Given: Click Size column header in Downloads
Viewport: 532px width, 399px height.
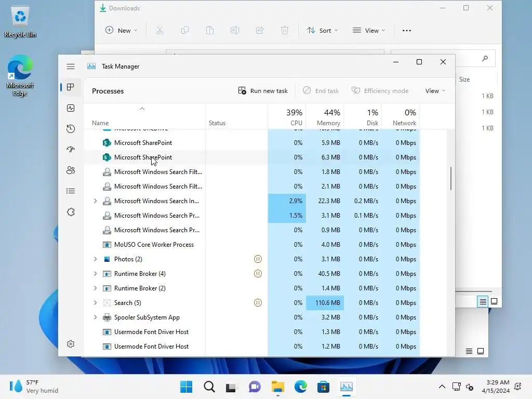Looking at the screenshot, I should tap(464, 79).
